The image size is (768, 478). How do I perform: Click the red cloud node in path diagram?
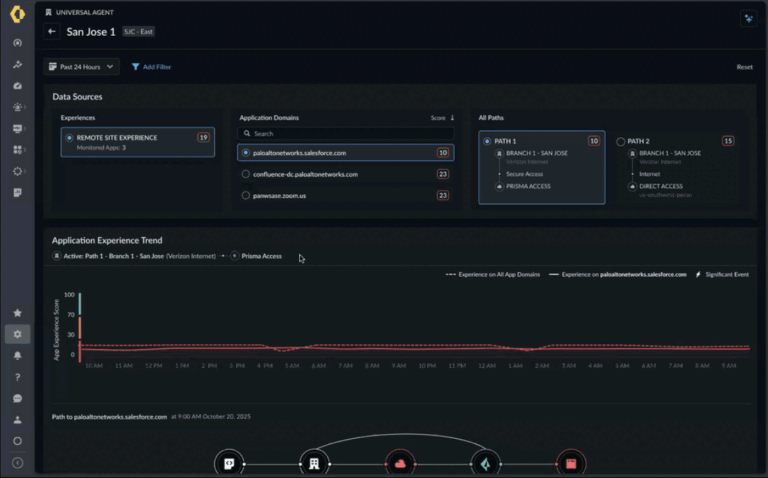point(400,463)
